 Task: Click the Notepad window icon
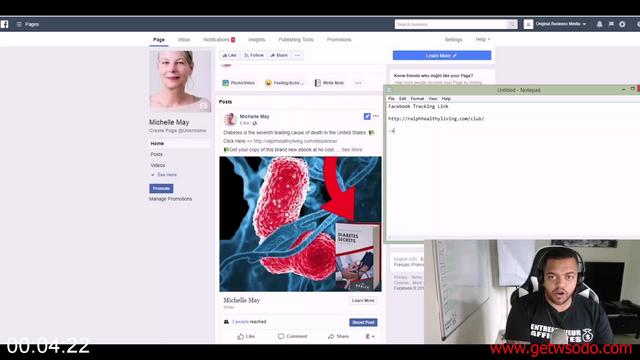point(389,90)
